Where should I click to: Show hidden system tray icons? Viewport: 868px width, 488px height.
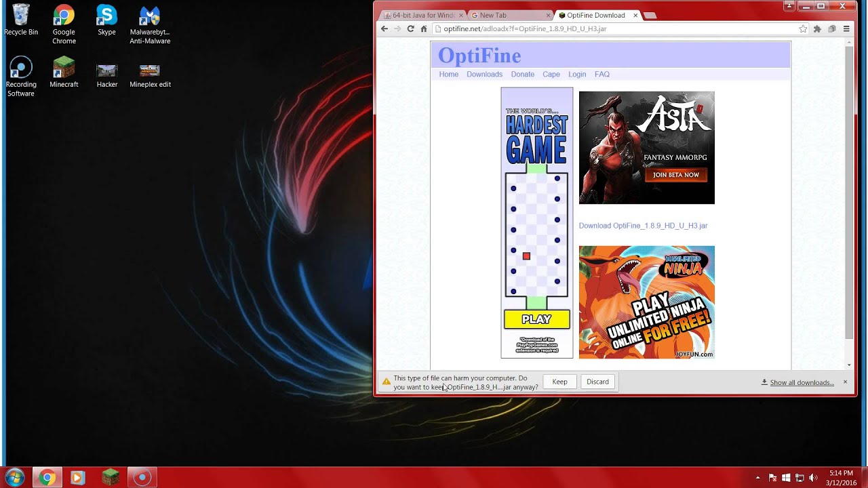[x=758, y=478]
